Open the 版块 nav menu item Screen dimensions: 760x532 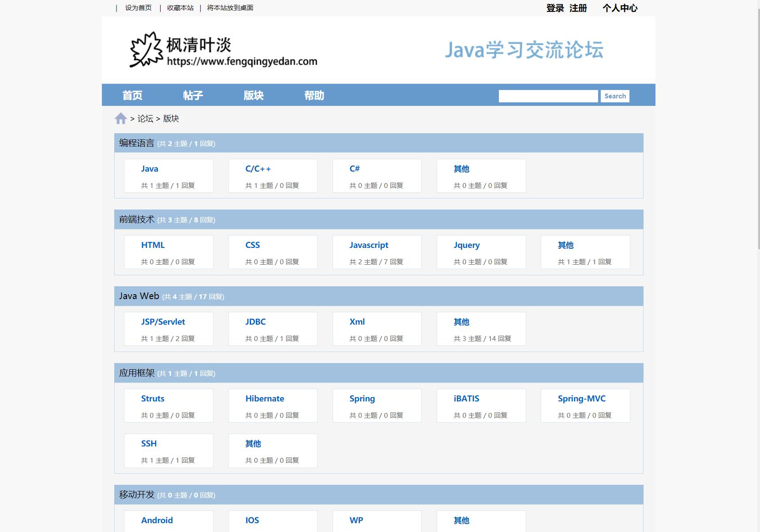(254, 95)
